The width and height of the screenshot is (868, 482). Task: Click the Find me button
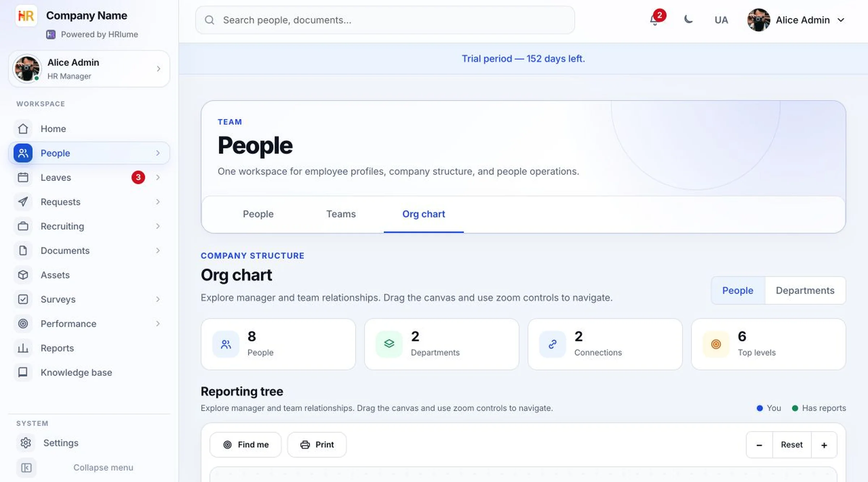246,445
